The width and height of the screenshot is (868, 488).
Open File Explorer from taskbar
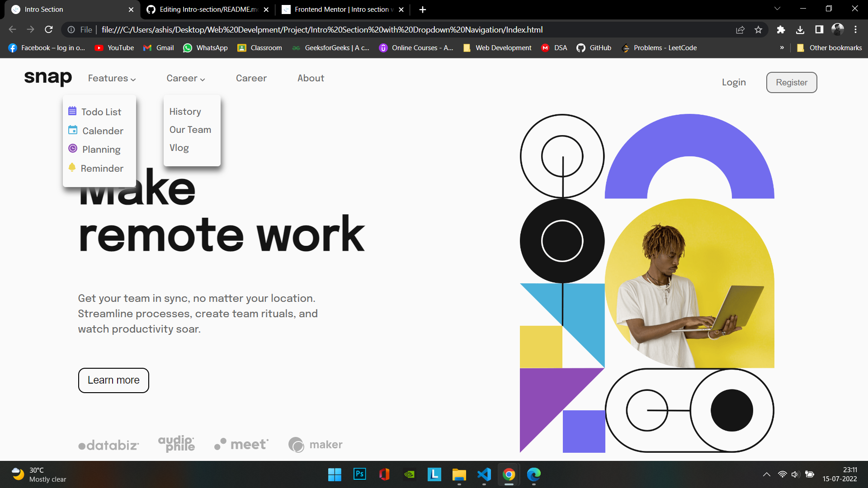[x=459, y=474]
